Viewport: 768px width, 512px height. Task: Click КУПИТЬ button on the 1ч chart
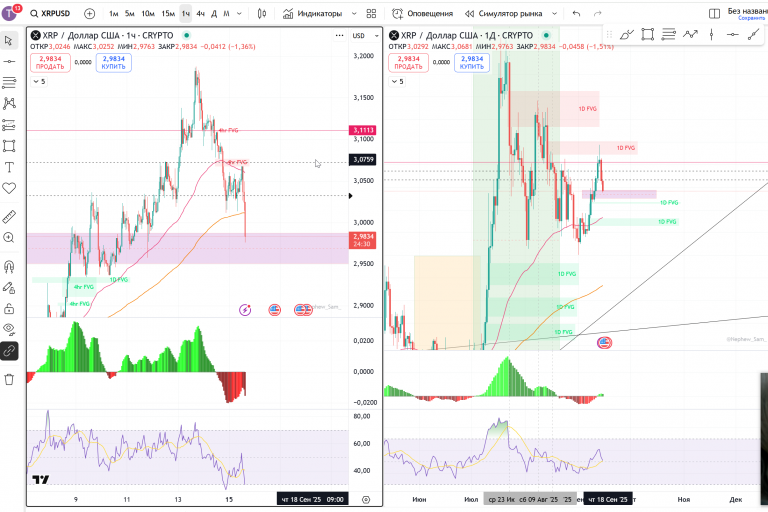pyautogui.click(x=114, y=63)
